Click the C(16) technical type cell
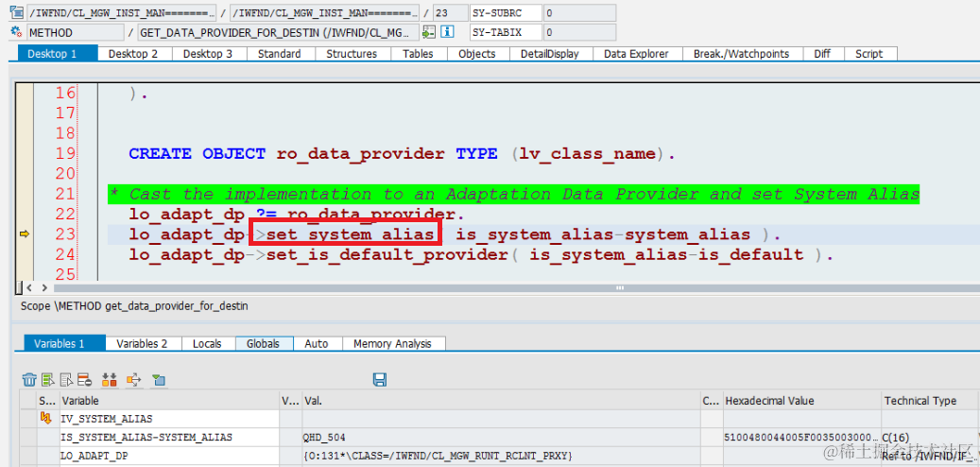 929,437
